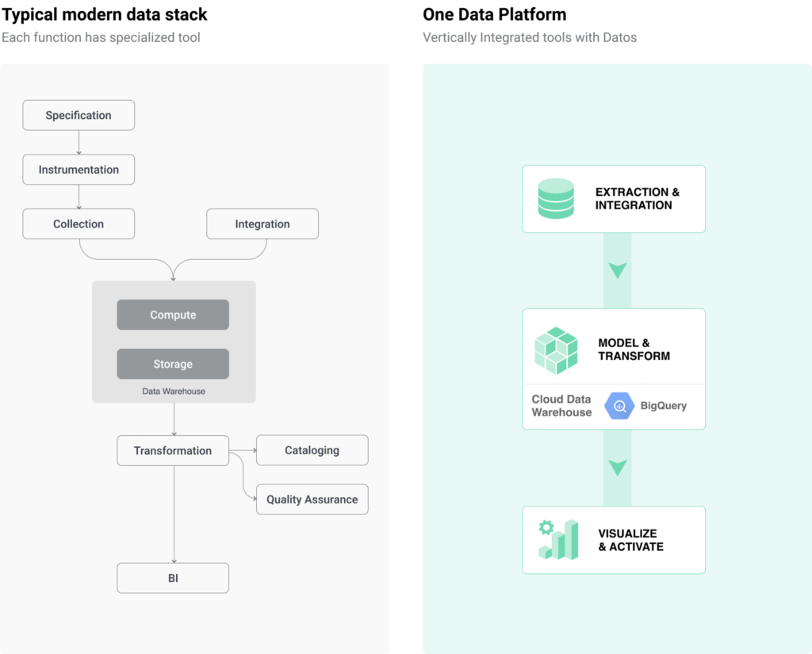Click the BI box

[173, 578]
